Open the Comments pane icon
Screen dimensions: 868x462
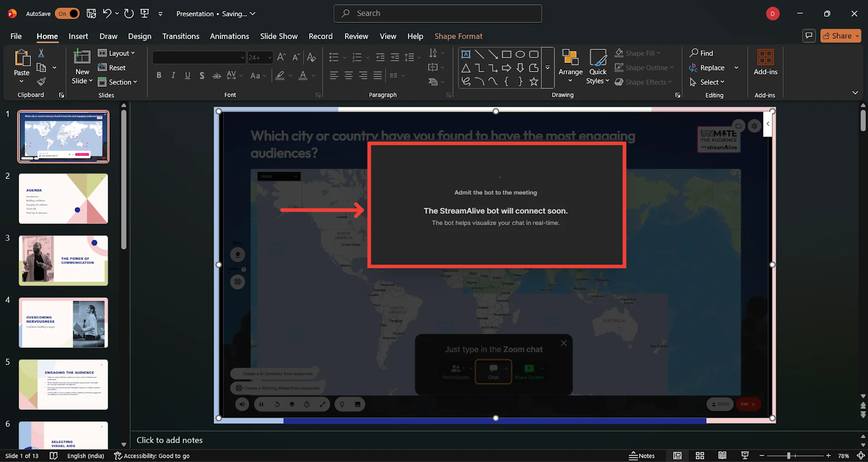[x=809, y=36]
